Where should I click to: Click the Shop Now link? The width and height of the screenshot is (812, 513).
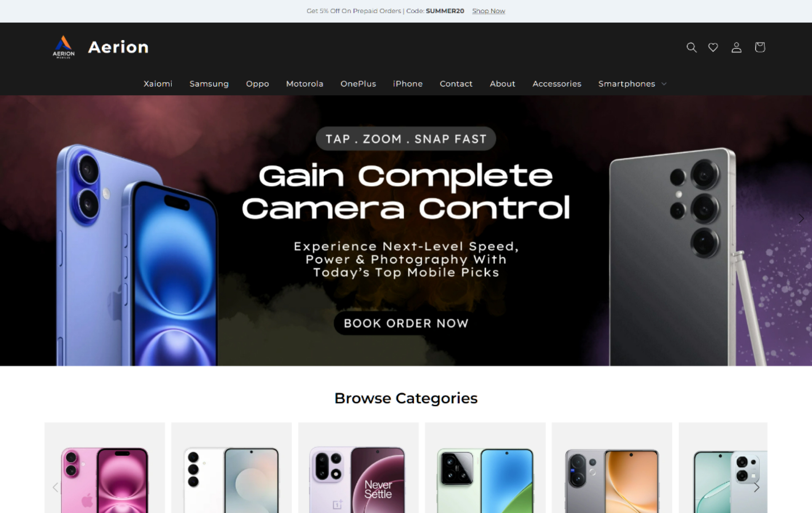(488, 11)
